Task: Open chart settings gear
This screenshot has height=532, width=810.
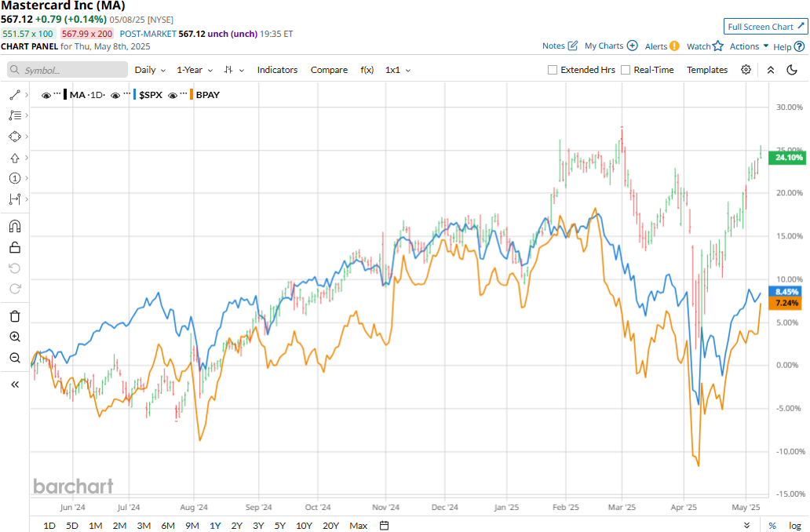Action: pos(746,70)
